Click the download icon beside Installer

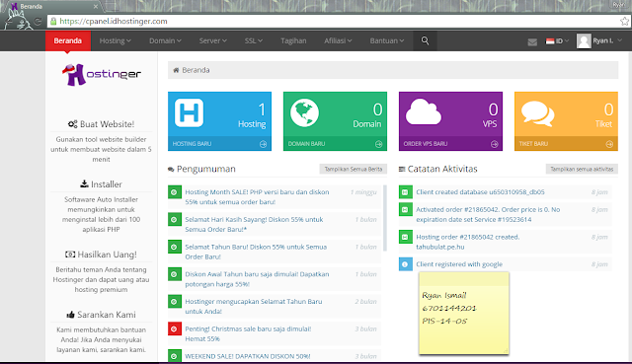point(84,184)
